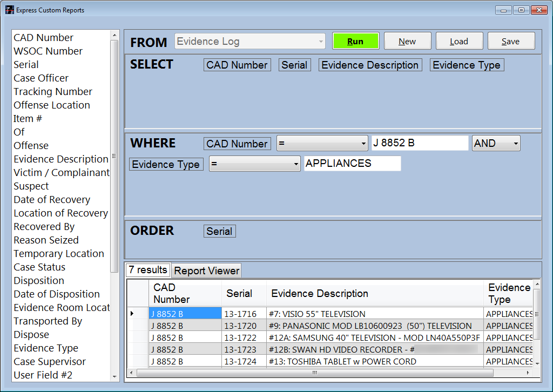The height and width of the screenshot is (392, 553).
Task: Select Disposition in the left field list
Action: point(38,280)
